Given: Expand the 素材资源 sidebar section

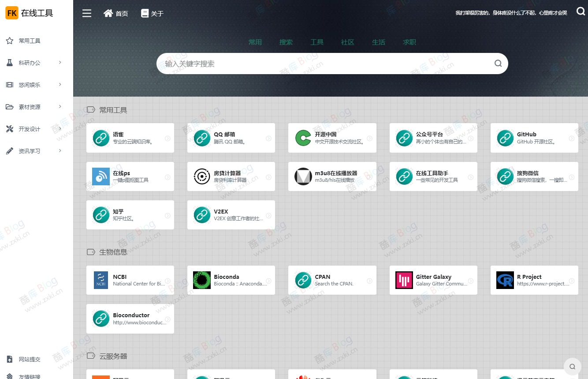Looking at the screenshot, I should [30, 107].
